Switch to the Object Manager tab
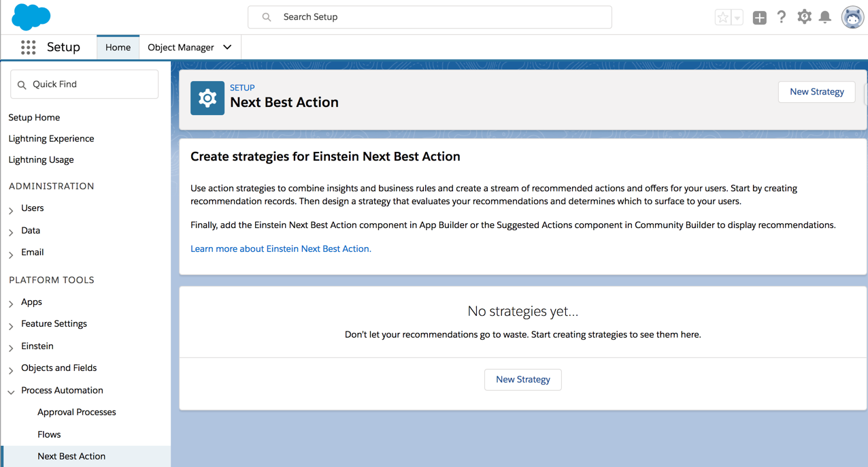Screen dimensions: 868x467 pyautogui.click(x=180, y=47)
